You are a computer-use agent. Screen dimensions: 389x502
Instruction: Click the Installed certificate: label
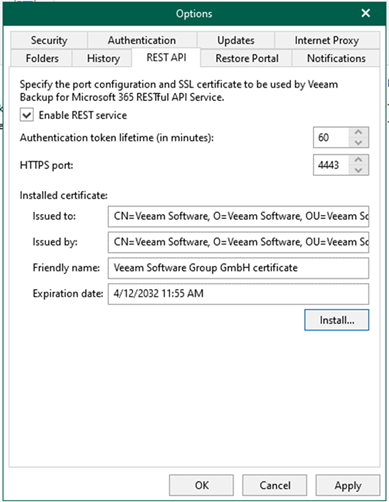[64, 195]
